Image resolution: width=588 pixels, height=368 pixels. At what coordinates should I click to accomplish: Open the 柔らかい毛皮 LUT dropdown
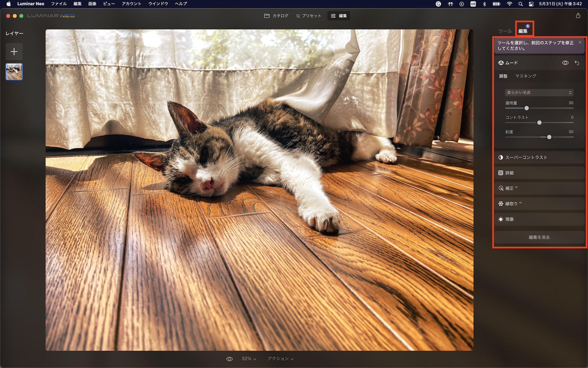pos(539,92)
